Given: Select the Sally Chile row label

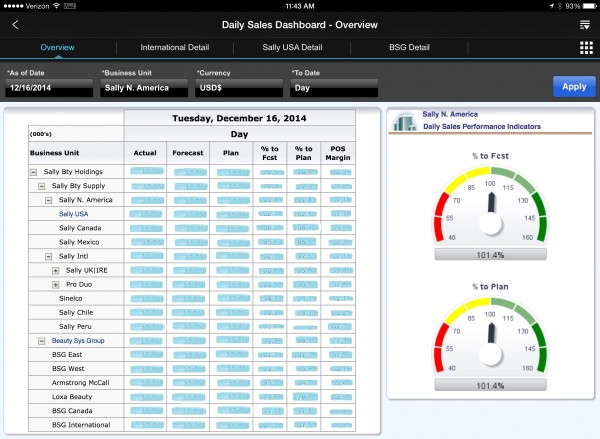Looking at the screenshot, I should [76, 313].
